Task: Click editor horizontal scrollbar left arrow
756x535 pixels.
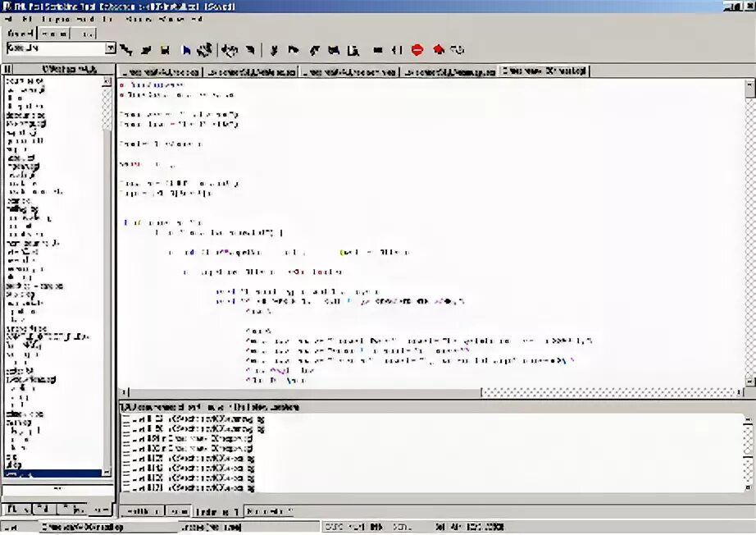Action: click(124, 392)
